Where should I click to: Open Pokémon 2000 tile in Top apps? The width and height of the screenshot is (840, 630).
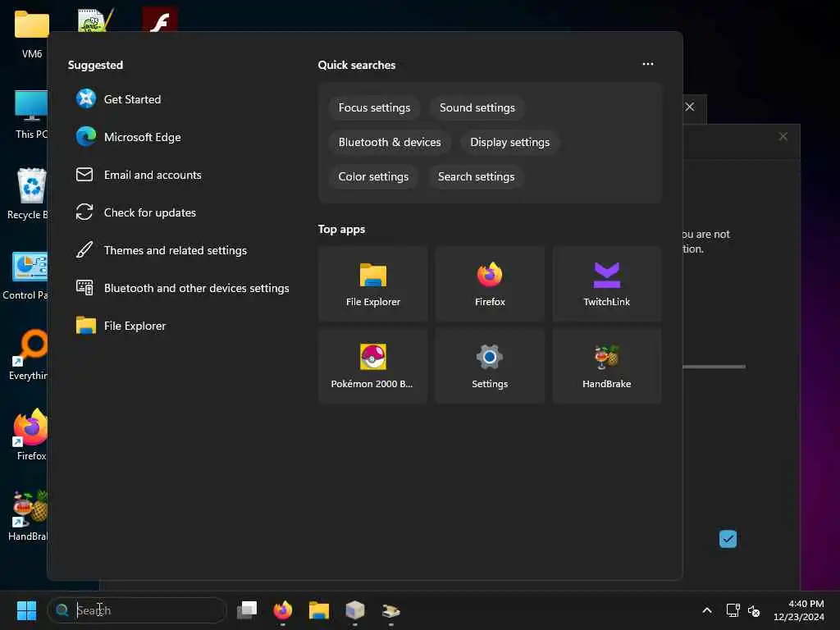click(x=373, y=366)
